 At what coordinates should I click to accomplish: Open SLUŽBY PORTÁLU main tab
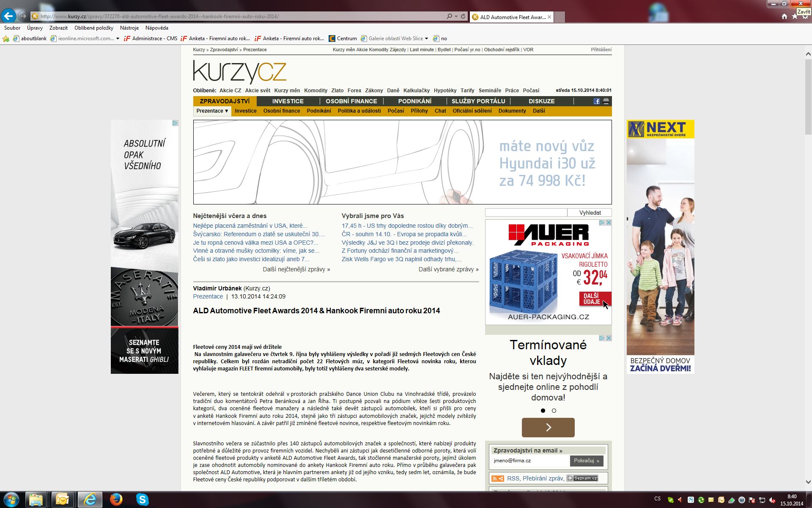tap(478, 101)
